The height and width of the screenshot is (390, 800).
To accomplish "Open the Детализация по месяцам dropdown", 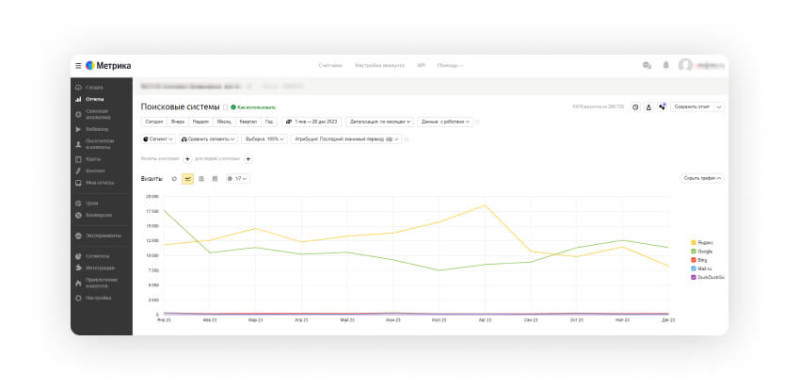I will (x=380, y=122).
